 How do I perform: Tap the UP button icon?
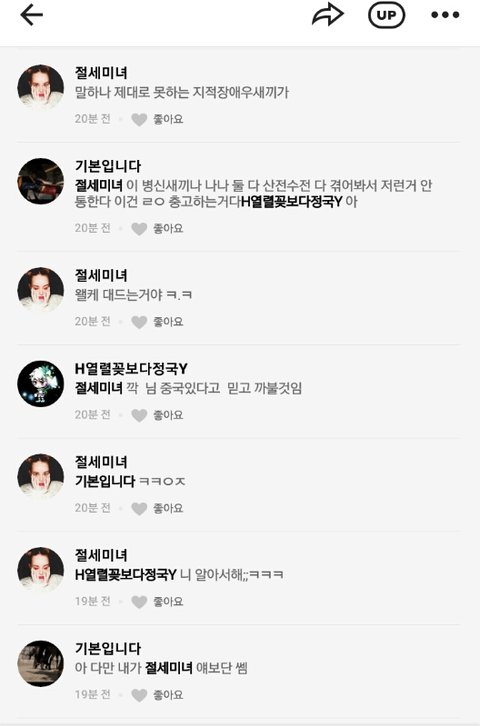click(x=386, y=15)
